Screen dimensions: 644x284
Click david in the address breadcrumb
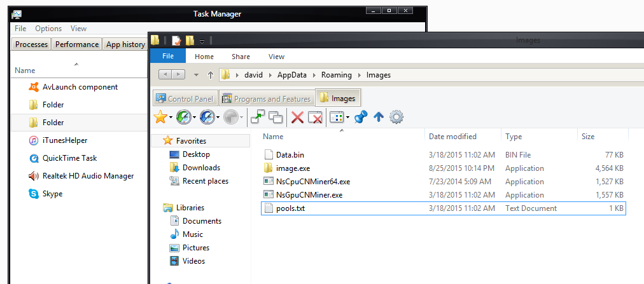tap(253, 75)
